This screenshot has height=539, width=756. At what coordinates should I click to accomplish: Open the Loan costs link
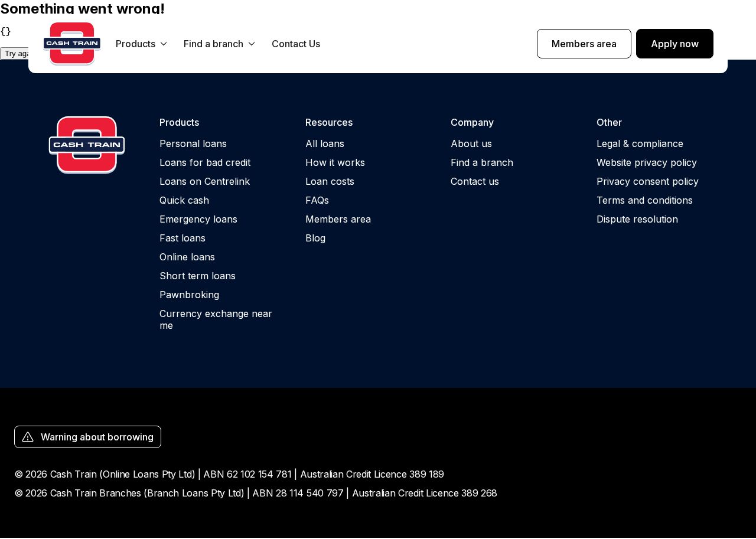(x=330, y=181)
